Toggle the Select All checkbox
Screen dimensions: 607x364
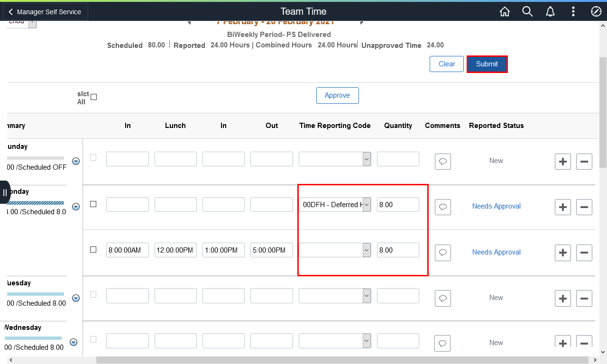coord(93,97)
